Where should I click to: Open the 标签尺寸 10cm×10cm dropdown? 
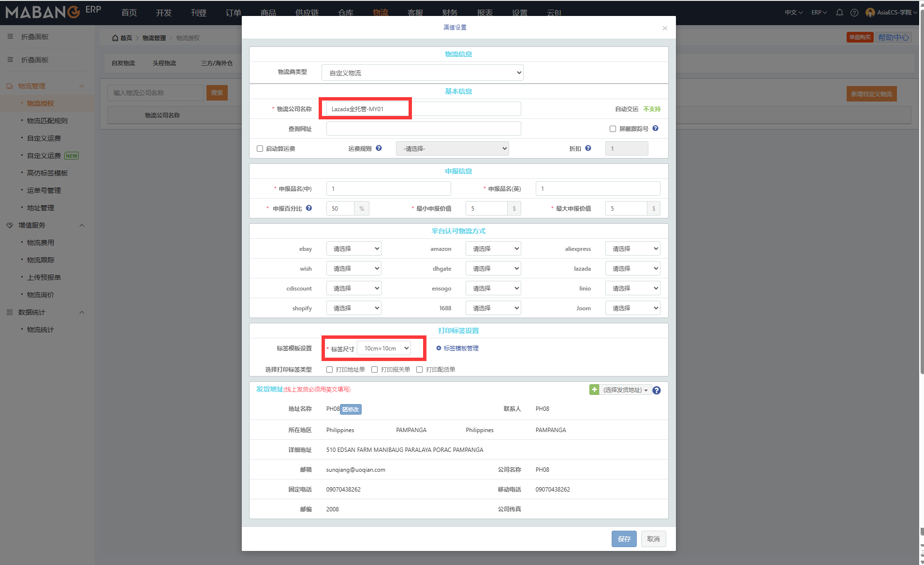tap(384, 348)
